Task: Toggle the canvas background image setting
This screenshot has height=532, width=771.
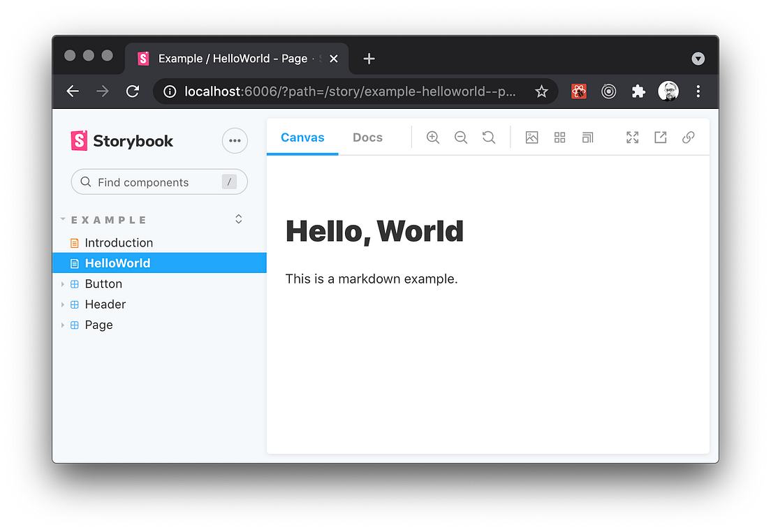Action: pyautogui.click(x=531, y=137)
